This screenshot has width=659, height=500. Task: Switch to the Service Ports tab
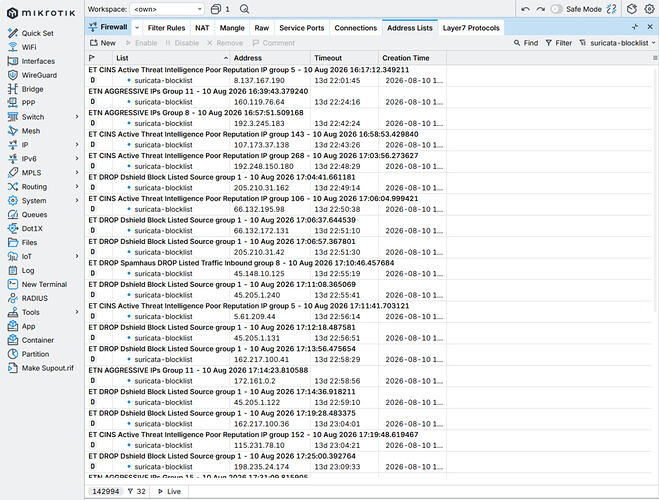(302, 28)
